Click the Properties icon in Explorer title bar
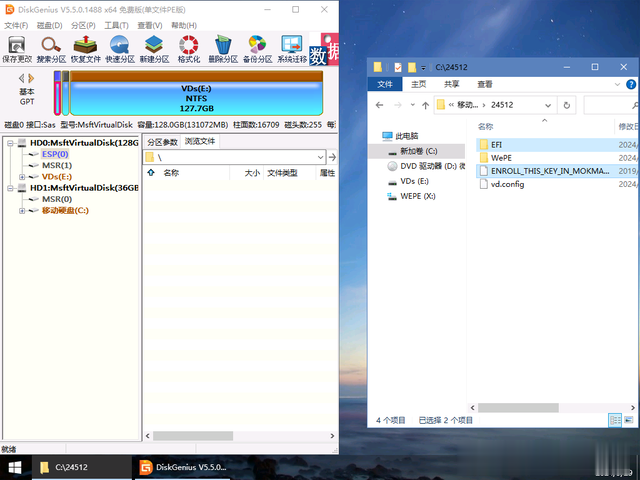The width and height of the screenshot is (640, 480). click(x=398, y=67)
